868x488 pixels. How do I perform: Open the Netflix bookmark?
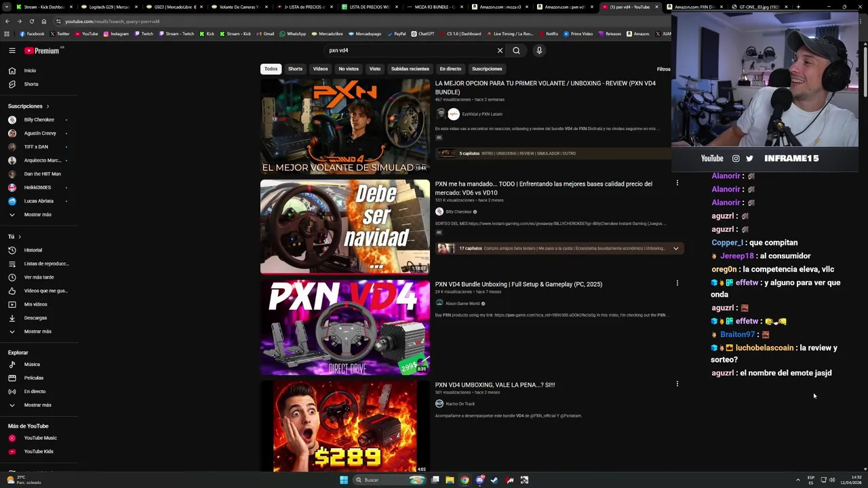548,34
